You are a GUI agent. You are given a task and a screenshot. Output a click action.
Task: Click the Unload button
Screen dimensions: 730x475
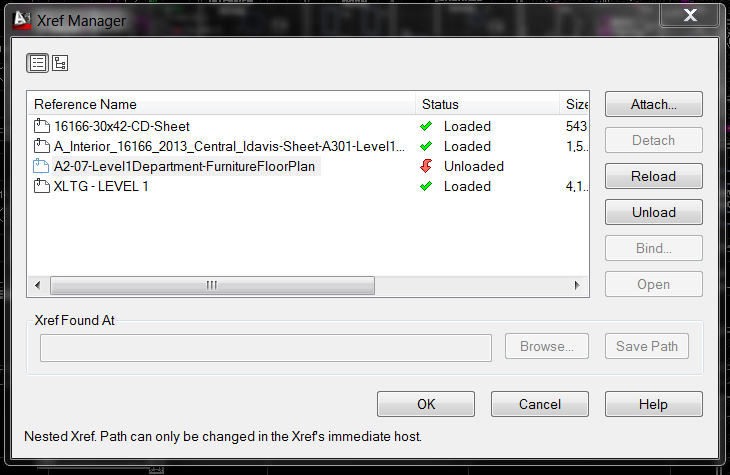point(654,212)
